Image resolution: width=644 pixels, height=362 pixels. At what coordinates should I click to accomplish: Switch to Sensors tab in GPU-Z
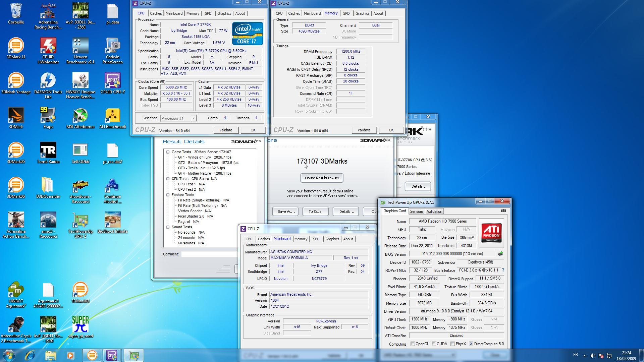(416, 212)
